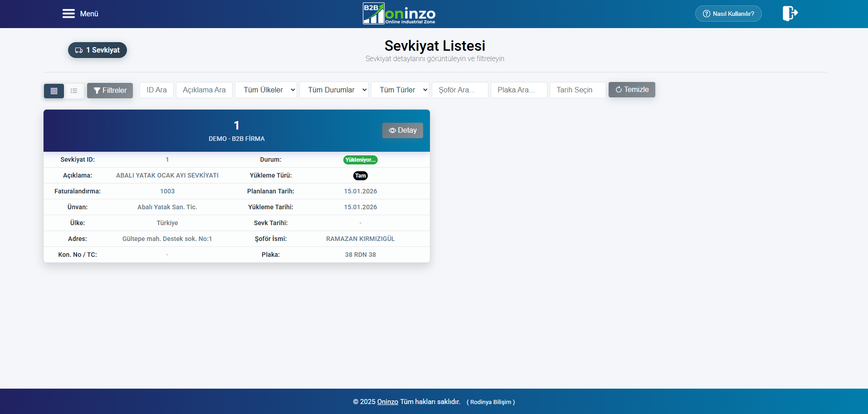Click the Plaka Ara field
The image size is (868, 414).
[x=519, y=90]
